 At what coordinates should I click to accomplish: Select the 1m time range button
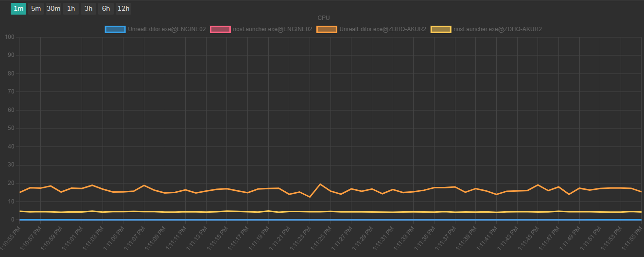18,8
